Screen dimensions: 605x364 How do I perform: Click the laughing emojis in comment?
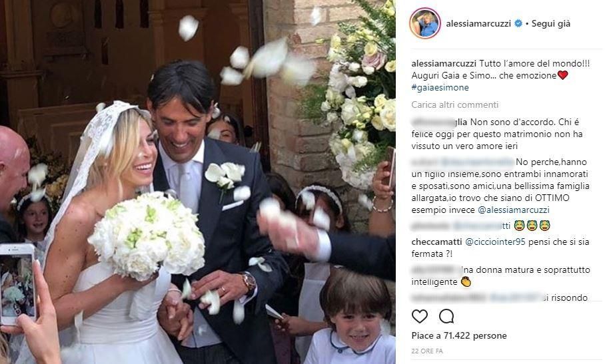pos(532,226)
